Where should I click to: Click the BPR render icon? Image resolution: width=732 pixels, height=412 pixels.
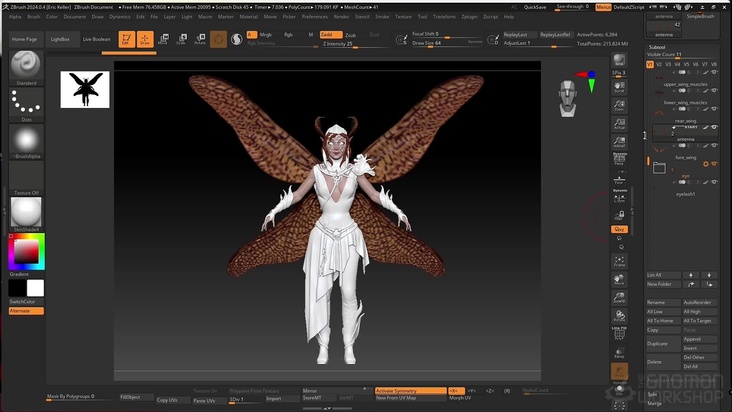[619, 61]
